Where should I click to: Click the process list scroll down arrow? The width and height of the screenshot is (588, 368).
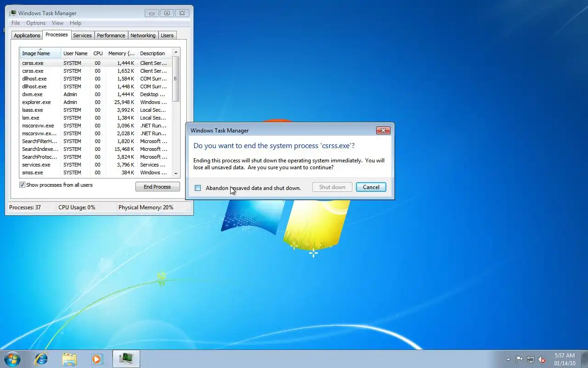coord(176,173)
